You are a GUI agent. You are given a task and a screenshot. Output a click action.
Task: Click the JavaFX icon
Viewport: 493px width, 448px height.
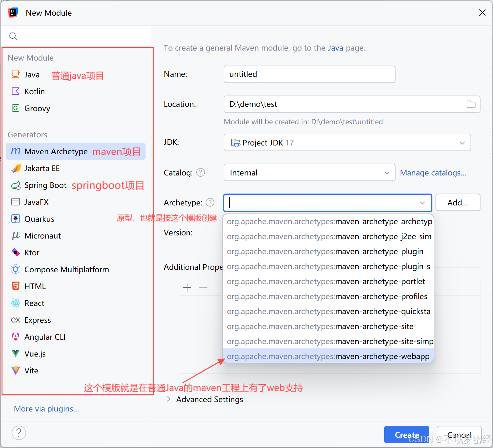pyautogui.click(x=16, y=202)
